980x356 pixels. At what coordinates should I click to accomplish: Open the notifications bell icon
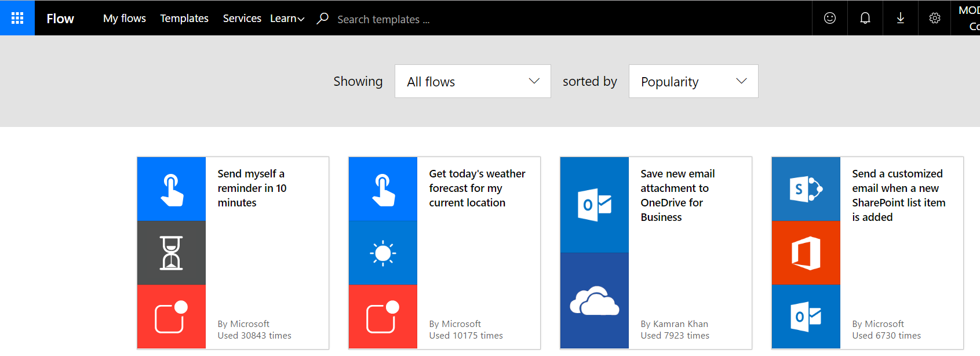865,18
